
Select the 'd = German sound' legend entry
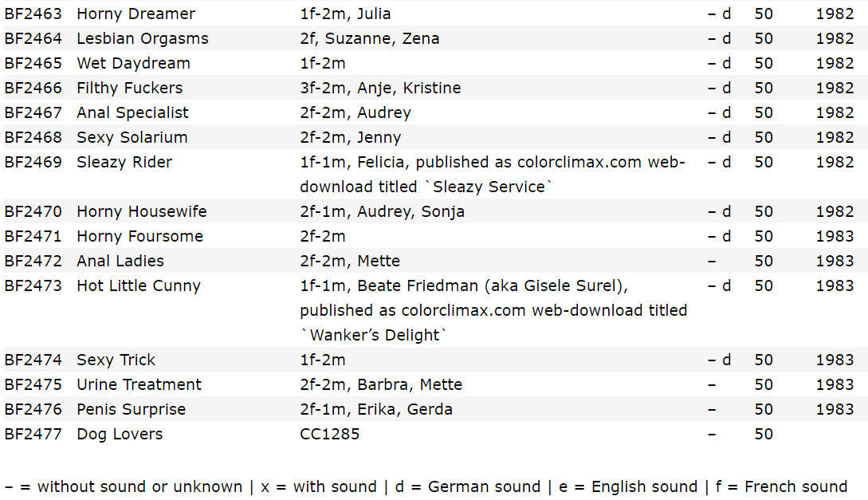click(468, 486)
